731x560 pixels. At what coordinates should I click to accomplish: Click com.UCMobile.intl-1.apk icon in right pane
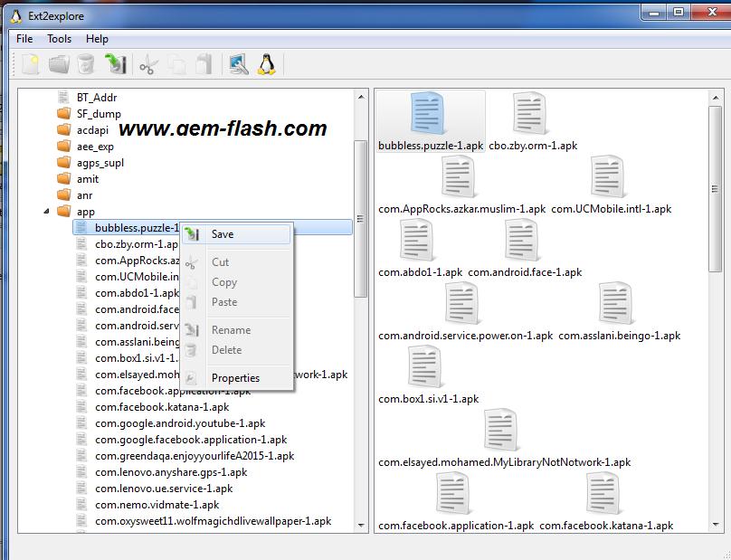pyautogui.click(x=608, y=176)
